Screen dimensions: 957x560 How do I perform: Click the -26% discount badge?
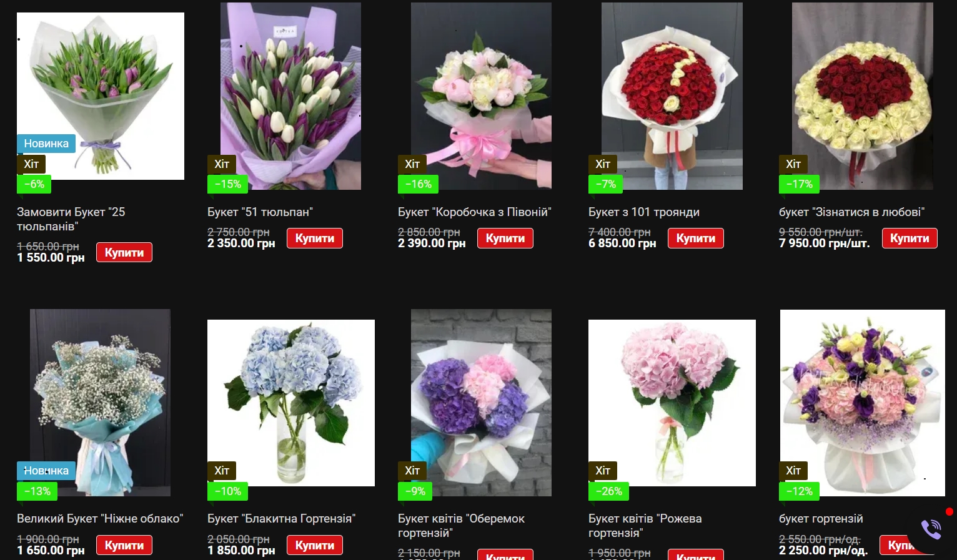[608, 491]
